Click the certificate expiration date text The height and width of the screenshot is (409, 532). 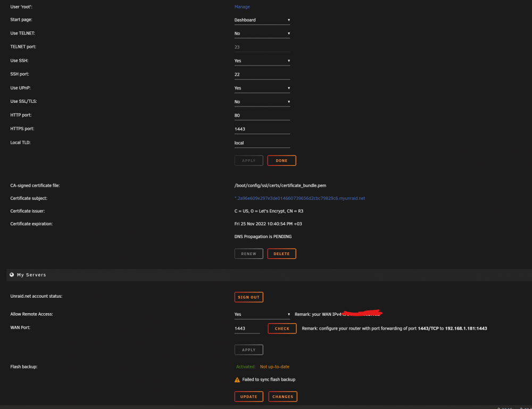(268, 224)
